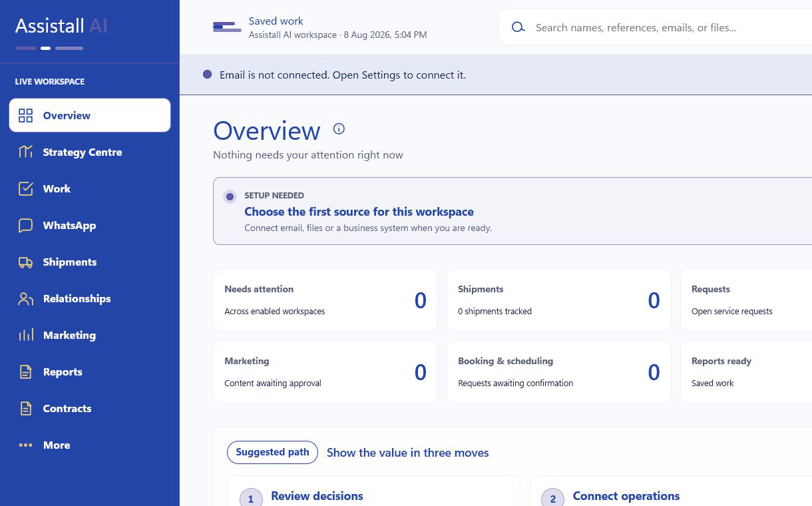
Task: Open the Relationships section
Action: 90,298
